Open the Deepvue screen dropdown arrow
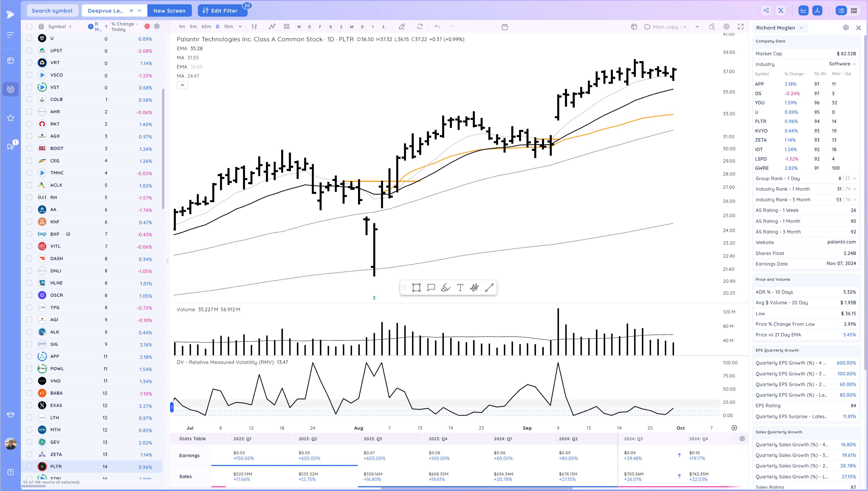The width and height of the screenshot is (868, 491). [140, 11]
